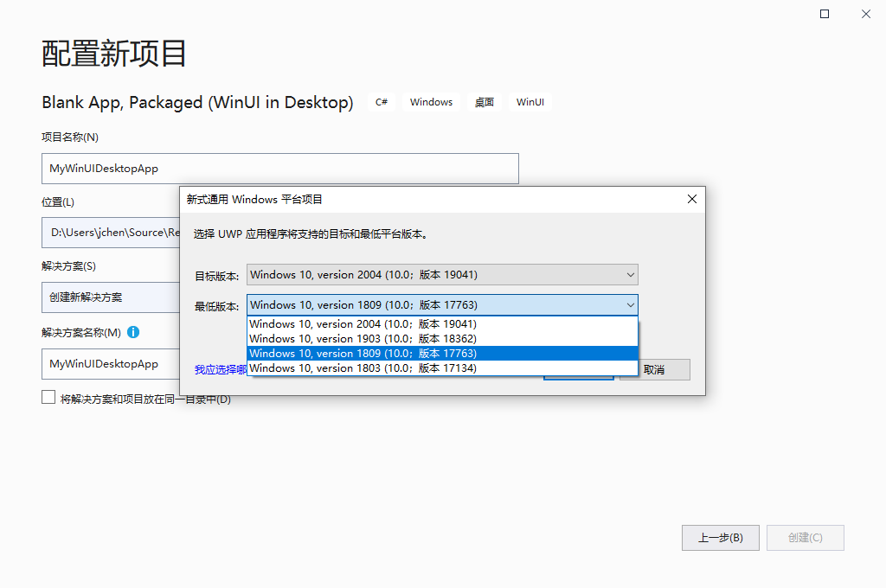Click the solution name info icon
The width and height of the screenshot is (886, 588).
click(133, 332)
